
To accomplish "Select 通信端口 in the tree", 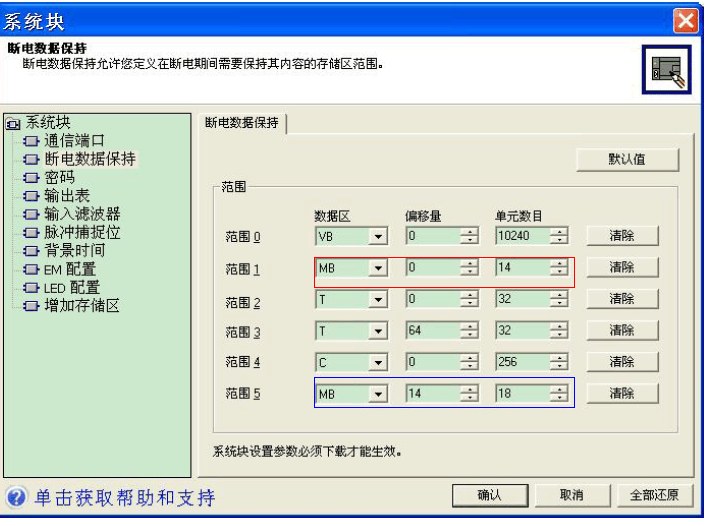I will click(74, 141).
